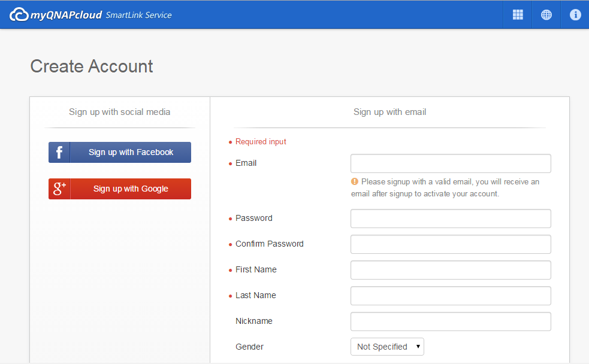
Task: Click the SmartLink Service text in header
Action: (x=138, y=15)
